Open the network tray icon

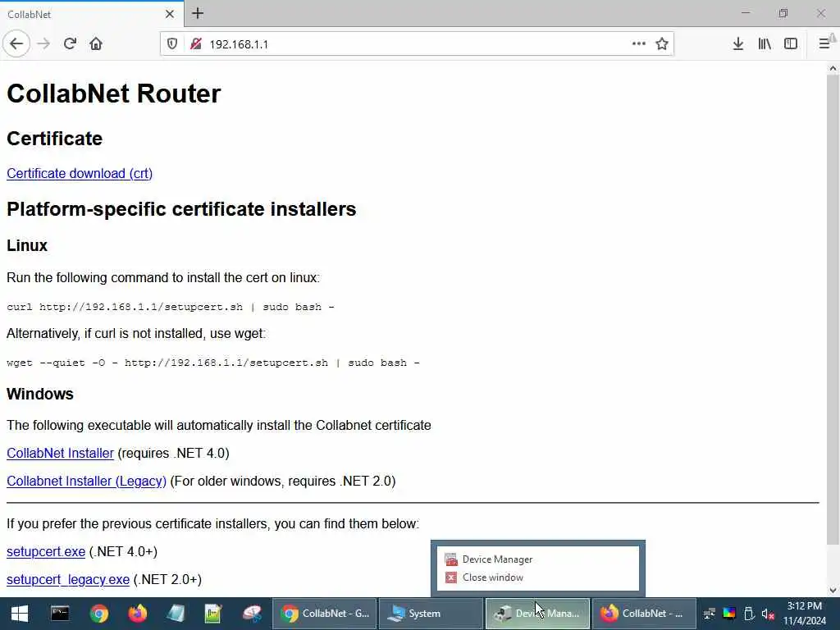(x=710, y=614)
